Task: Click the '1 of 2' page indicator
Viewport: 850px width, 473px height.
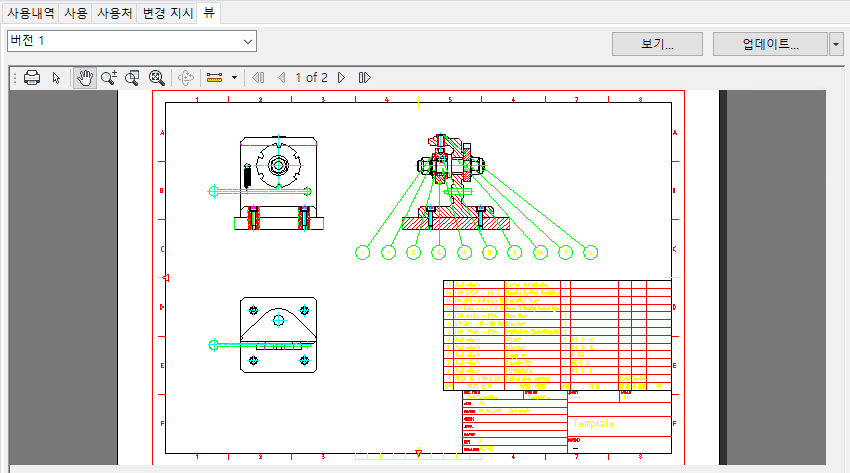Action: (311, 78)
